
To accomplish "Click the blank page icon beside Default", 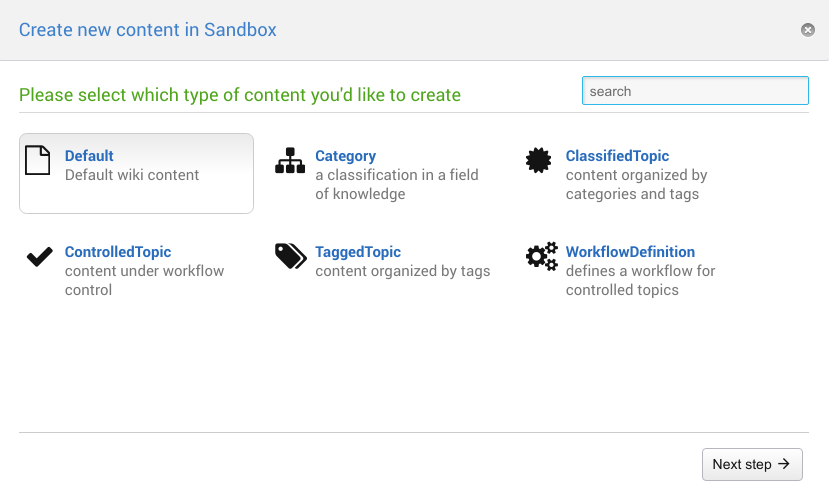I will 37,160.
